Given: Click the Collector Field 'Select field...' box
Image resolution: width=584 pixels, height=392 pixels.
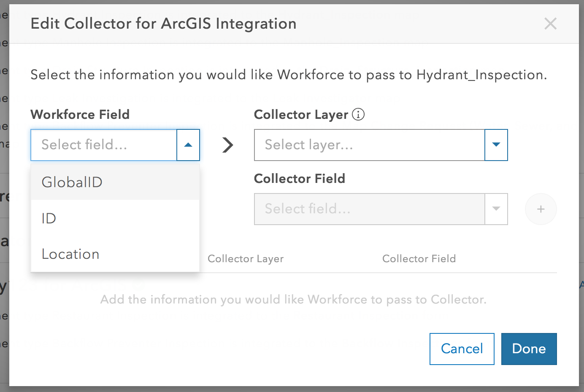Looking at the screenshot, I should [x=369, y=209].
